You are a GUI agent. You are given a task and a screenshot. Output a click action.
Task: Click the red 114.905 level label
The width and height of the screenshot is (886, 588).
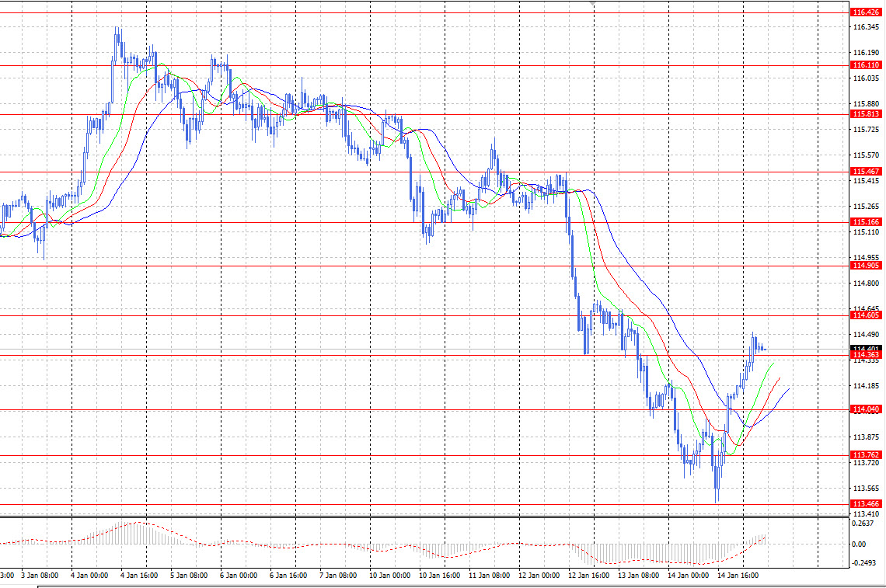coord(866,266)
